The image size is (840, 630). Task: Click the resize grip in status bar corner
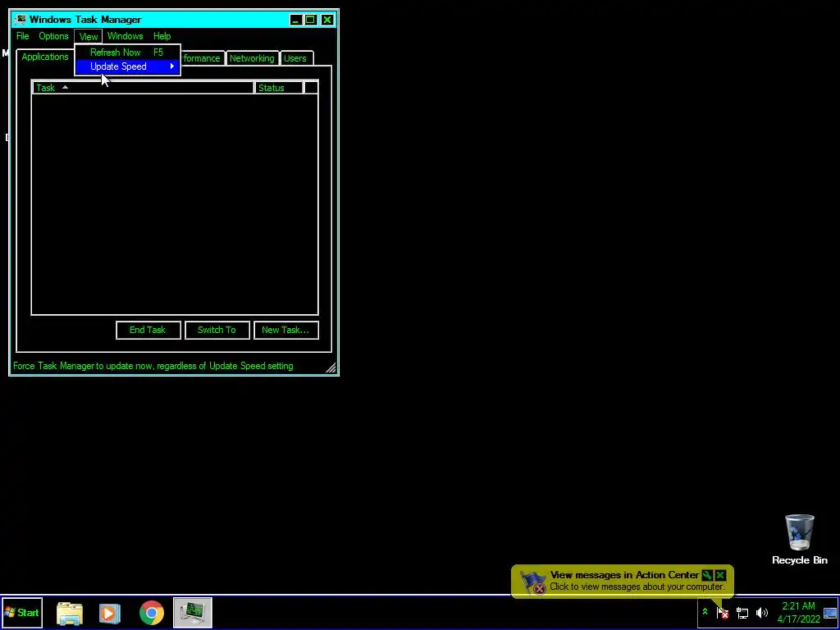tap(331, 367)
